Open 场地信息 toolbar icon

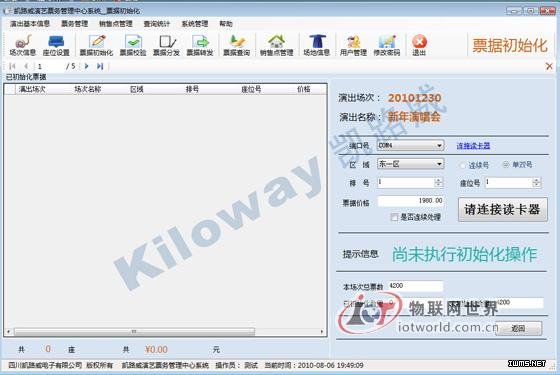point(316,45)
